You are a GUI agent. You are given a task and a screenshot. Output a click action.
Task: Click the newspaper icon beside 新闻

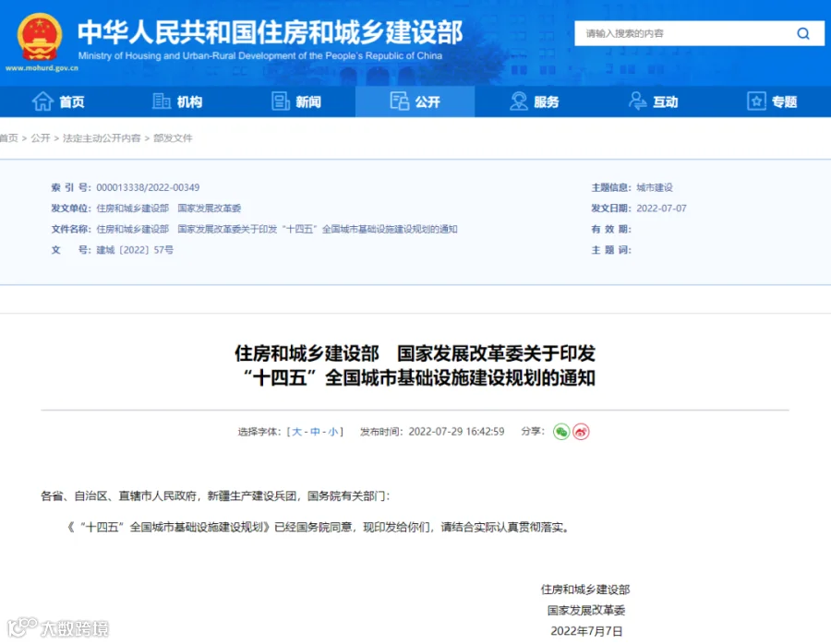point(281,101)
